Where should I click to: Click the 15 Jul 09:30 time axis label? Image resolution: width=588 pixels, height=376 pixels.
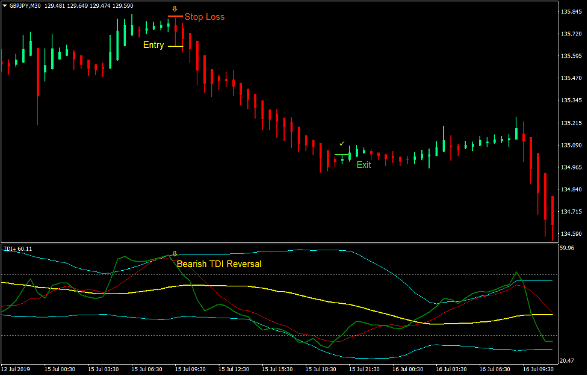(189, 369)
